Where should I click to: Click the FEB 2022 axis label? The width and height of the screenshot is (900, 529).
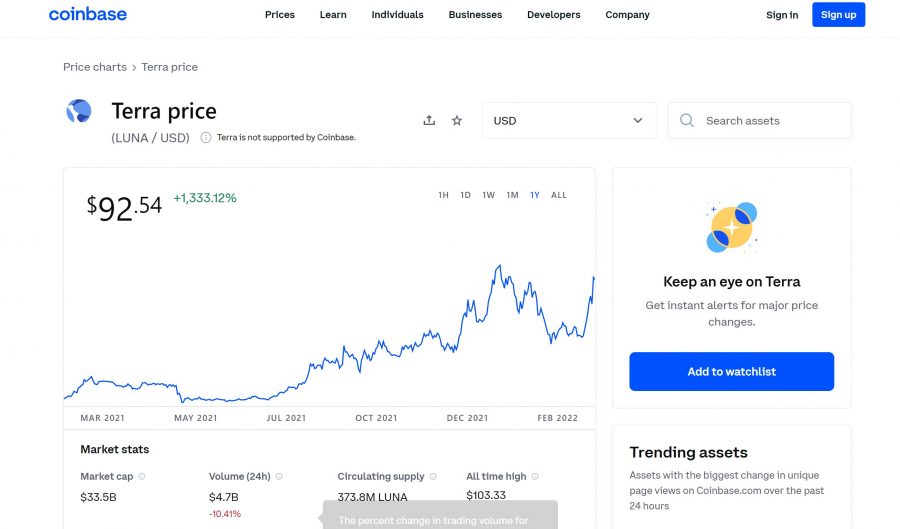(557, 418)
